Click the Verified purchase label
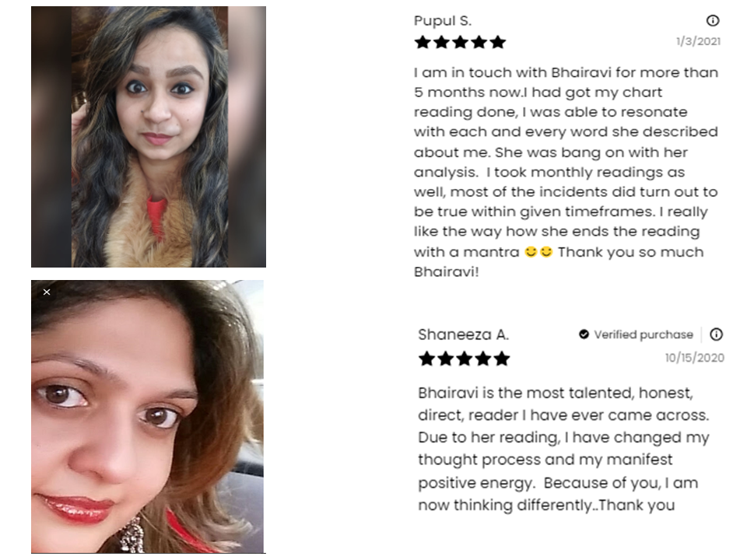The width and height of the screenshot is (747, 560). click(644, 334)
